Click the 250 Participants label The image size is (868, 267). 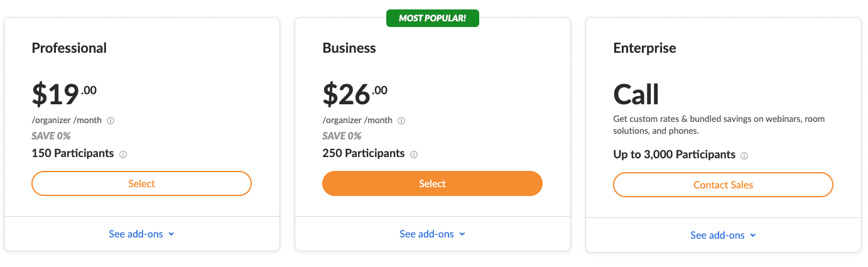tap(364, 153)
